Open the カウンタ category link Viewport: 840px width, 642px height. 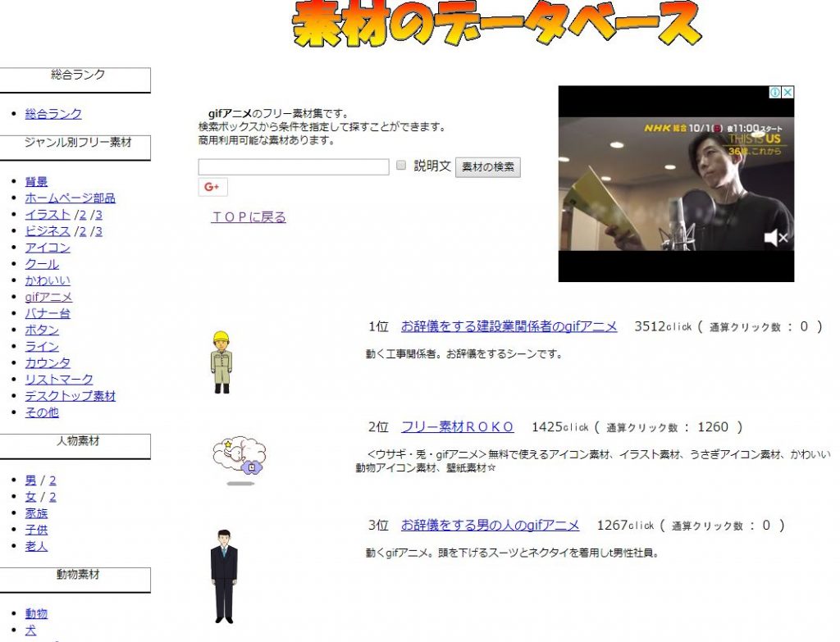tap(47, 363)
